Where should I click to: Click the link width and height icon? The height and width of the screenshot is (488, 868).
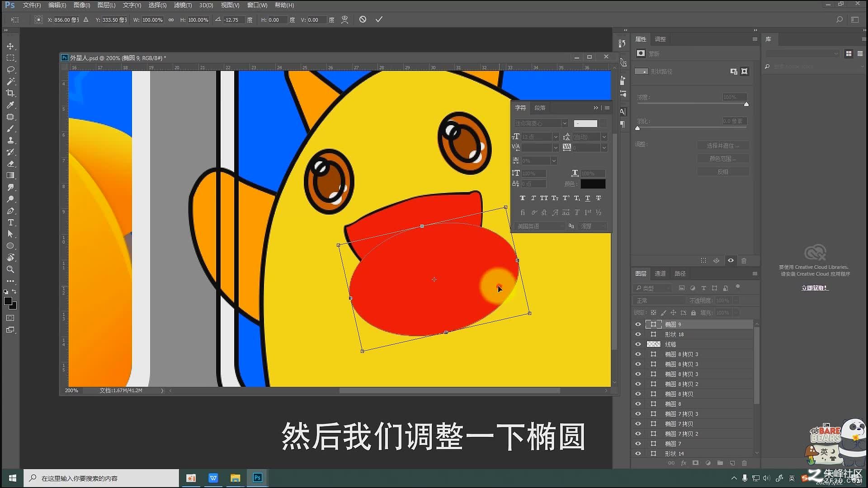click(x=171, y=20)
